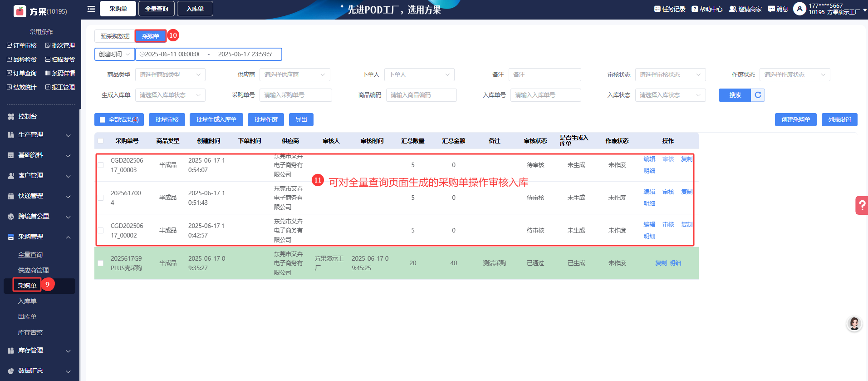The width and height of the screenshot is (868, 381).
Task: Toggle the 全部结果 select-all checkbox
Action: tap(103, 120)
